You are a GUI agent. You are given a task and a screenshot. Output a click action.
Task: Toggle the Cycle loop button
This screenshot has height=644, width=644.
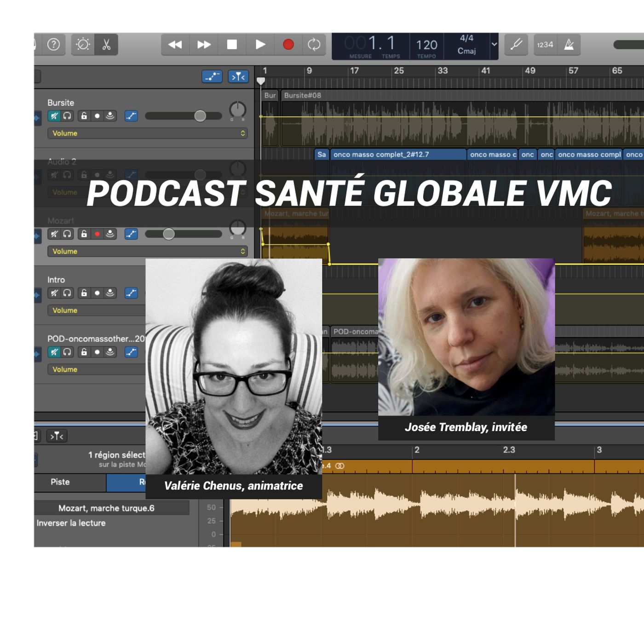pyautogui.click(x=314, y=45)
